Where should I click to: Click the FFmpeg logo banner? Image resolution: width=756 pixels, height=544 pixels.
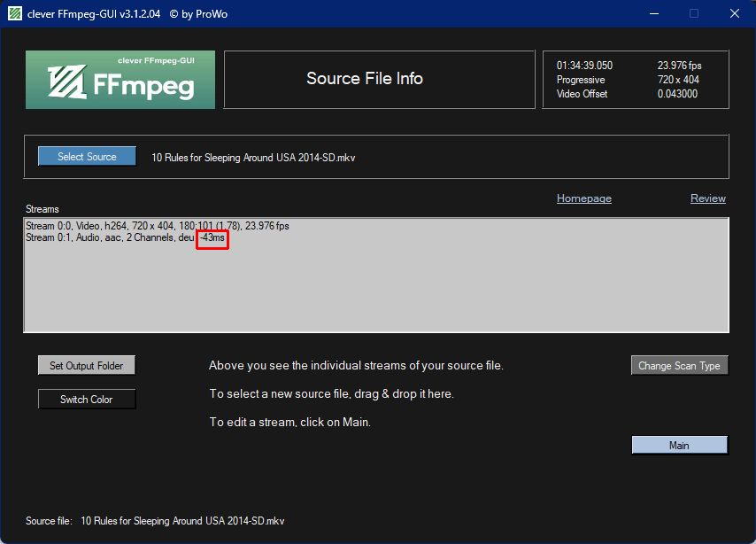tap(120, 80)
